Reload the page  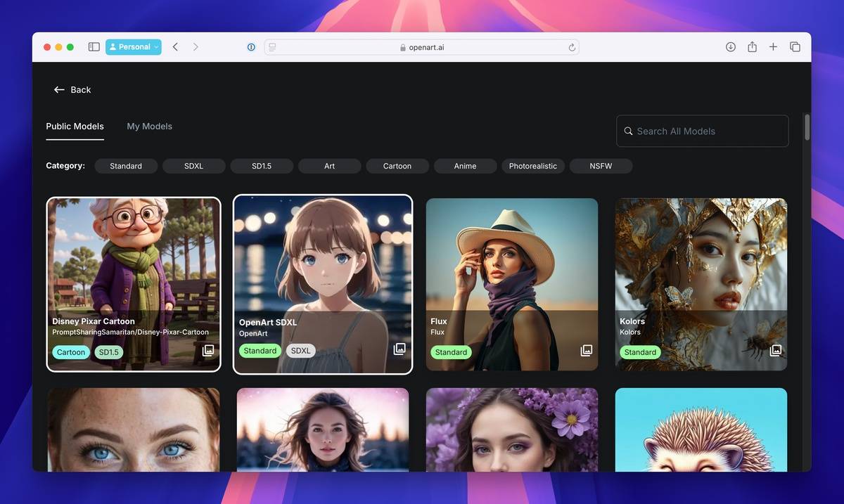pos(572,47)
